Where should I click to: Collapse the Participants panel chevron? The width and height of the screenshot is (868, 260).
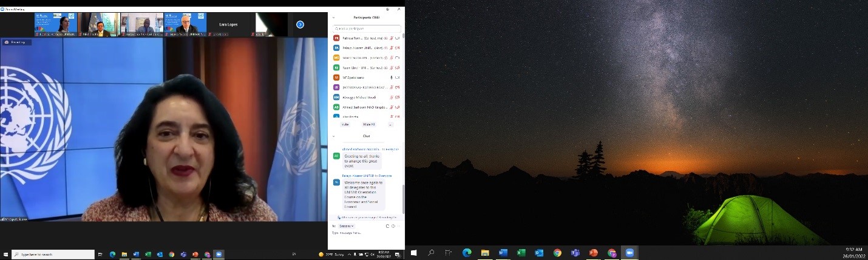333,18
